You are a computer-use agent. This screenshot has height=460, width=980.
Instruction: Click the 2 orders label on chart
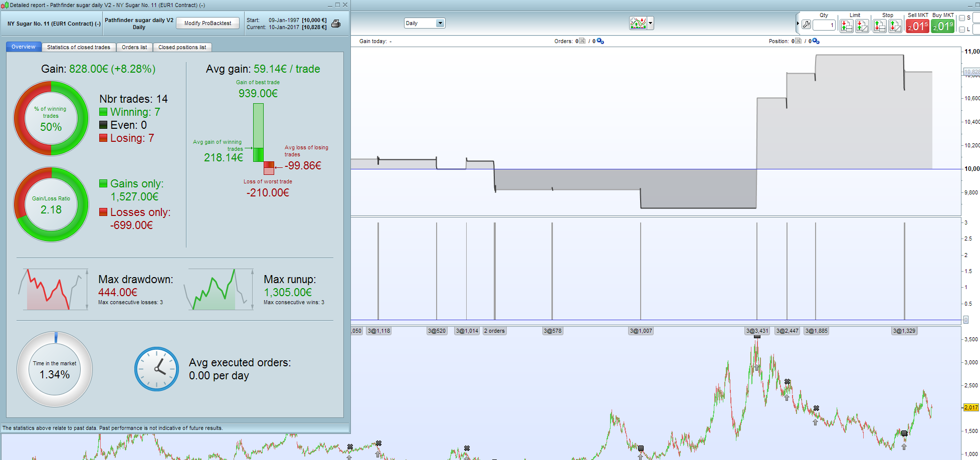click(494, 331)
